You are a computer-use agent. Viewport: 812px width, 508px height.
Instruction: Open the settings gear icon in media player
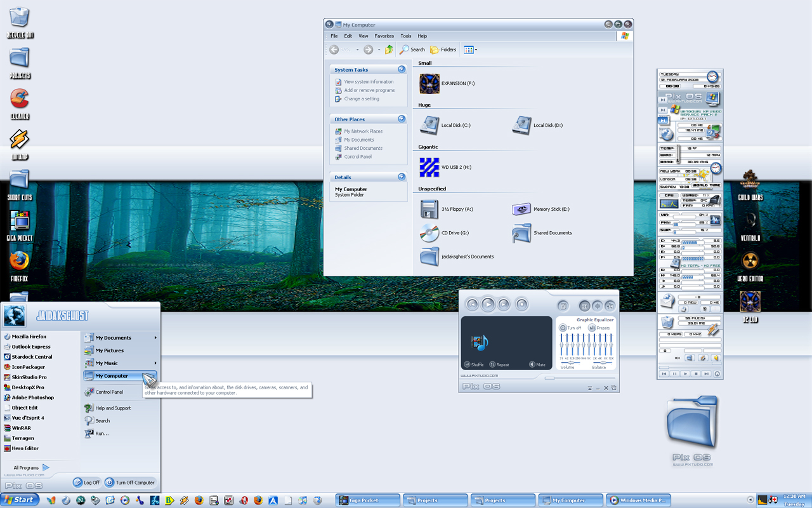click(x=598, y=306)
